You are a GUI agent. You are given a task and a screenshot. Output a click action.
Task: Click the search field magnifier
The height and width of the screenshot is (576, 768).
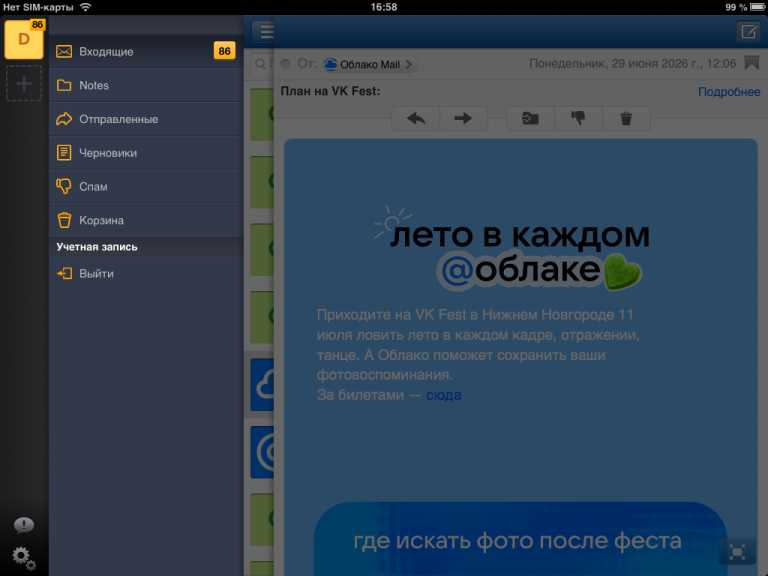click(x=261, y=64)
